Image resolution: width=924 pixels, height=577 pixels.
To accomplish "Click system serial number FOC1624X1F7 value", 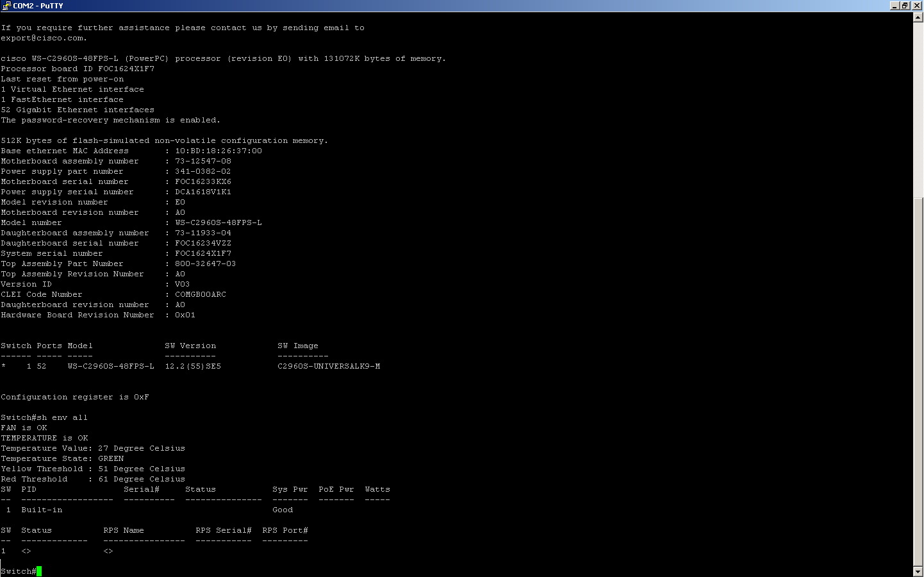I will pyautogui.click(x=203, y=253).
